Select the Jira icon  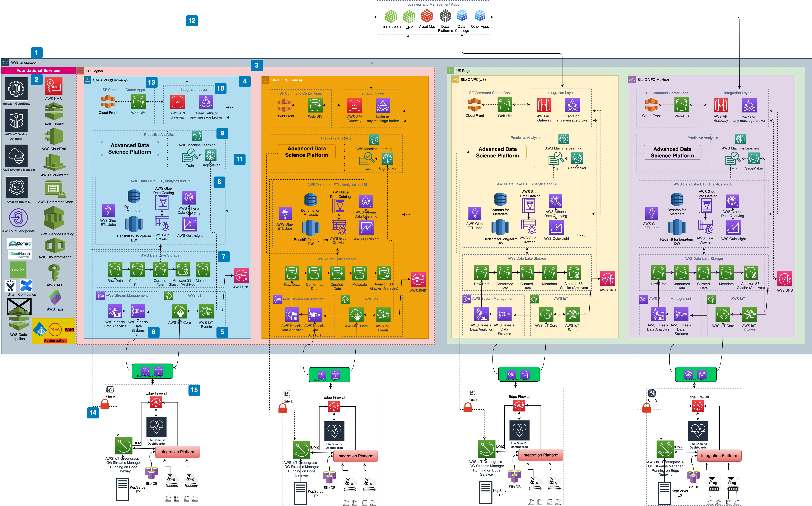coord(10,286)
